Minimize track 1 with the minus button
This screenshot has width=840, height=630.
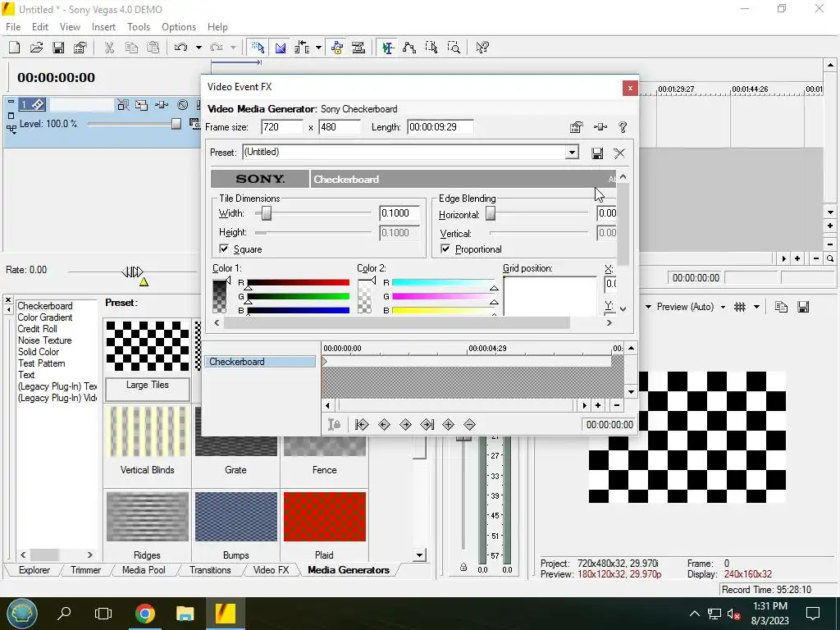(11, 101)
